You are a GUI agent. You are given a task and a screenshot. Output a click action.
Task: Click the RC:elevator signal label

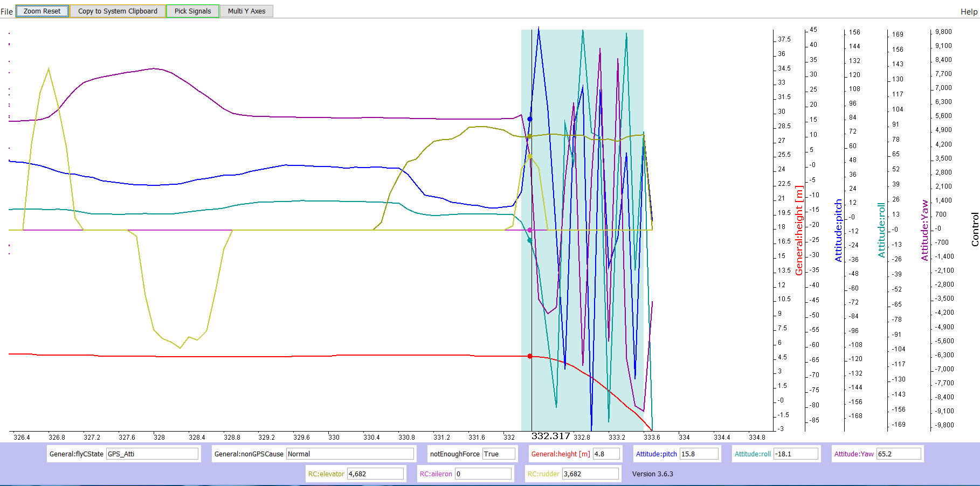(326, 474)
